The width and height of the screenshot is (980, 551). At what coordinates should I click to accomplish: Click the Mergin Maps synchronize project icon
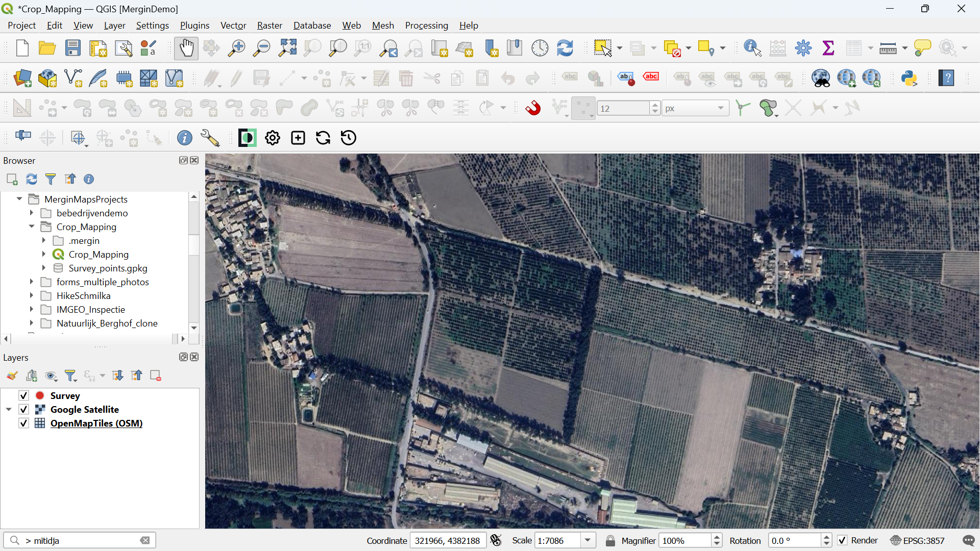(323, 138)
